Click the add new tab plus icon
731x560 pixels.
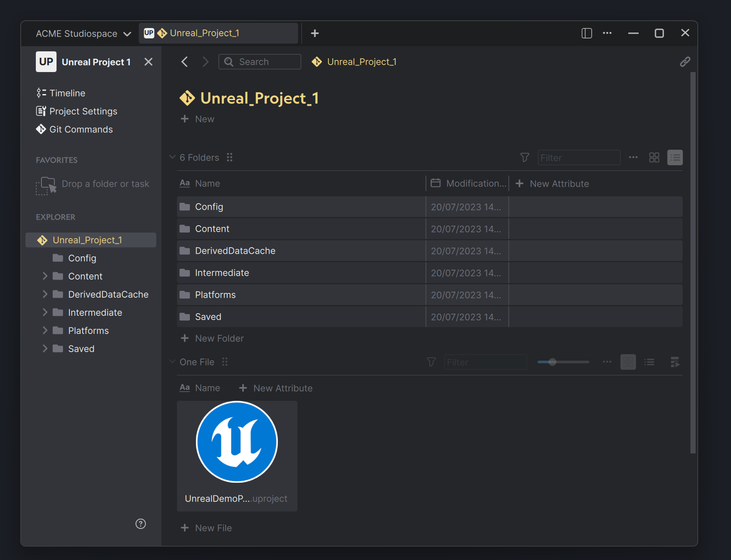[x=315, y=33]
